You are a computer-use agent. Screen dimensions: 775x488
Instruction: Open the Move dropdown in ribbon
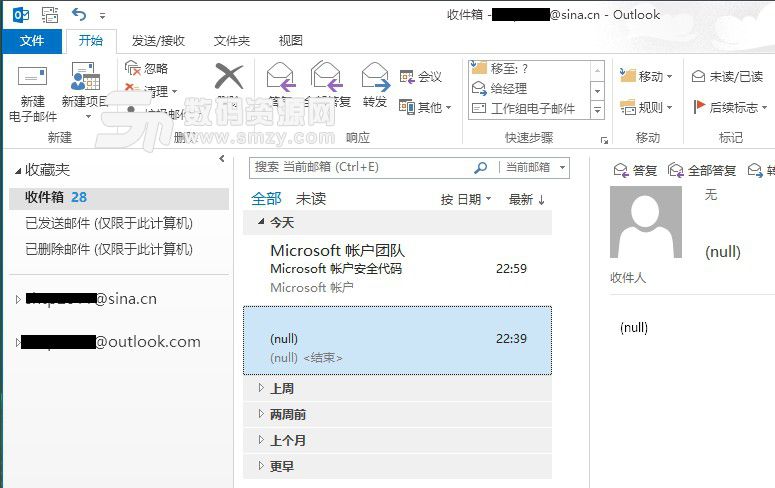click(646, 76)
